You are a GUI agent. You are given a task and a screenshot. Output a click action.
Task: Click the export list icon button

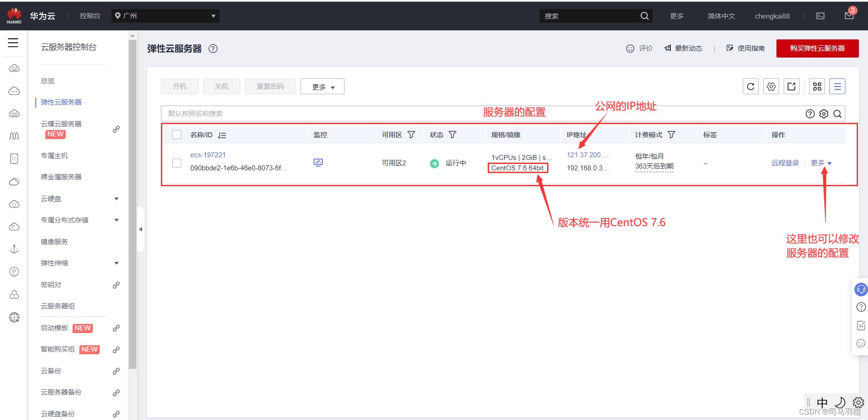pyautogui.click(x=791, y=87)
